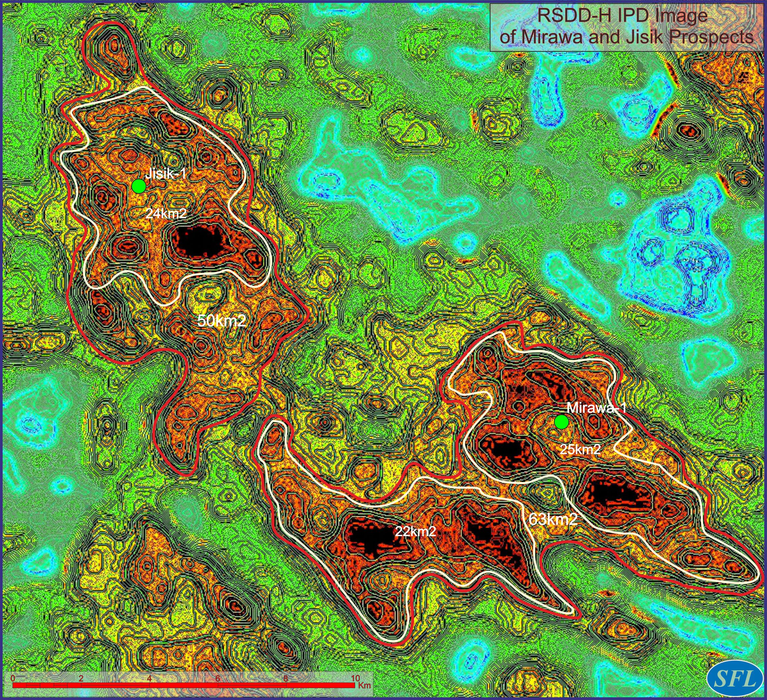Click the 24km2 area label
767x700 pixels.
(x=166, y=213)
